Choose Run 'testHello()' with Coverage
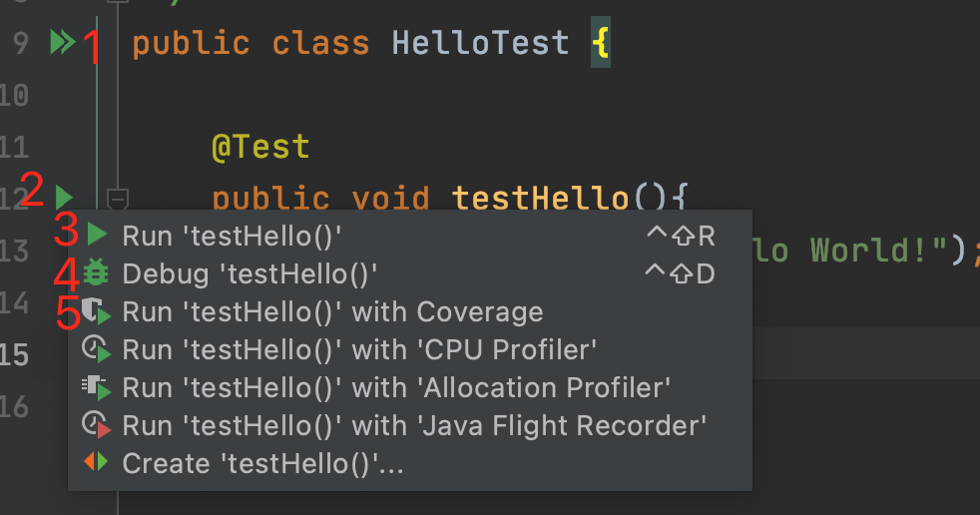The image size is (980, 515). point(410,312)
